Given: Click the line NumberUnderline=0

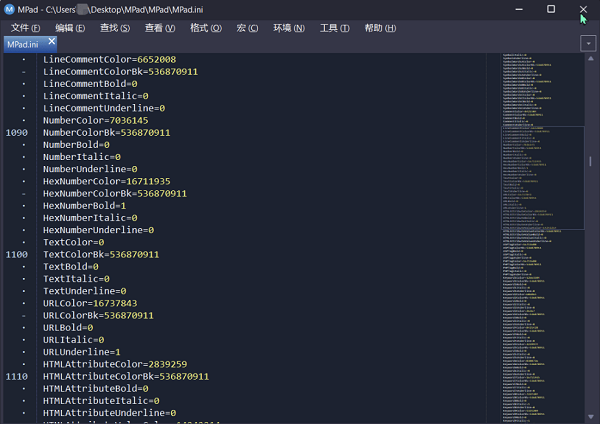Looking at the screenshot, I should tap(90, 169).
